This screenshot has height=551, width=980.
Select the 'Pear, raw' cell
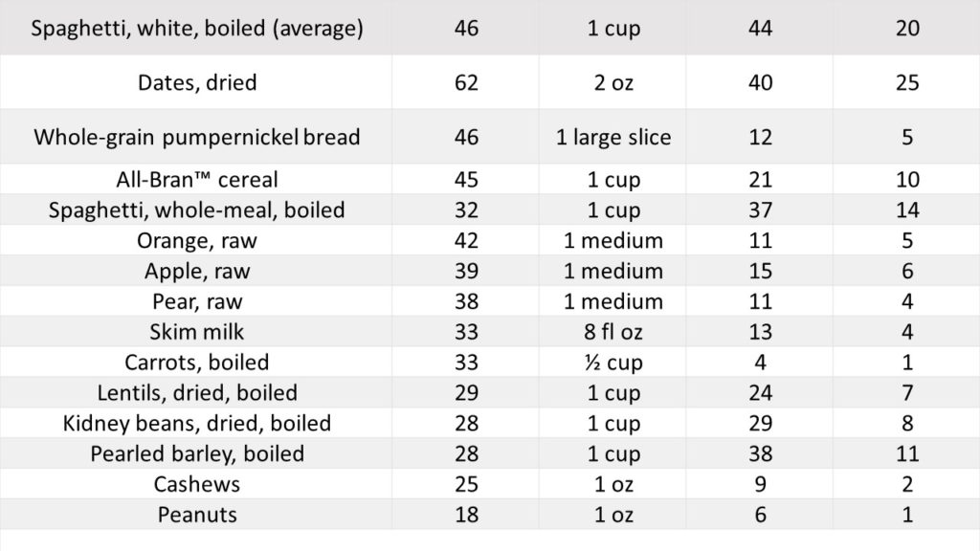(197, 301)
